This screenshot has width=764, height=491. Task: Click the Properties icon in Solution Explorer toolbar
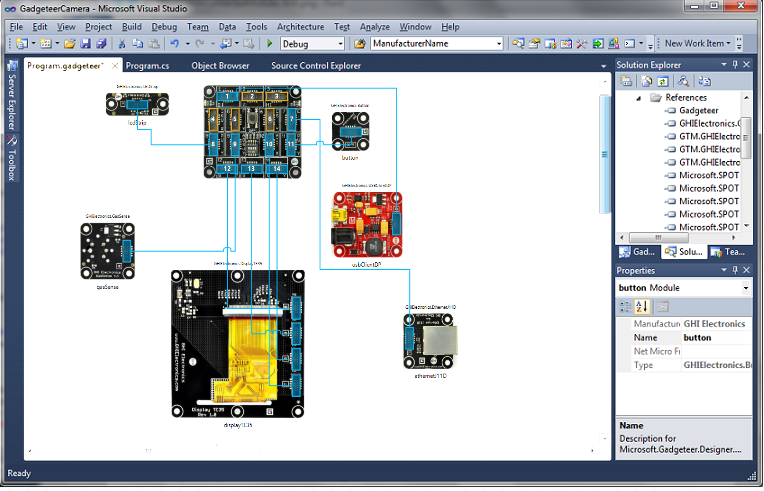[x=626, y=81]
